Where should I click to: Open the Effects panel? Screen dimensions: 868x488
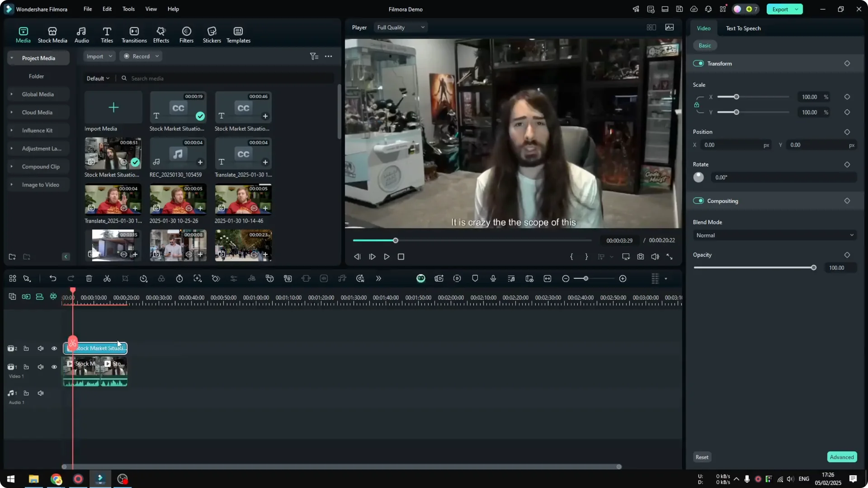tap(161, 34)
